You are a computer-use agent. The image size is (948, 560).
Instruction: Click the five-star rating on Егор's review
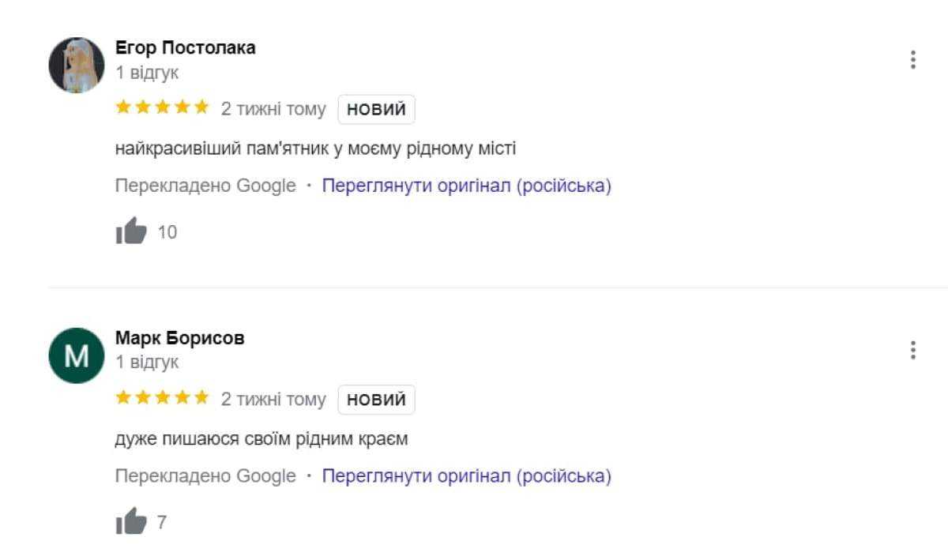pos(162,108)
